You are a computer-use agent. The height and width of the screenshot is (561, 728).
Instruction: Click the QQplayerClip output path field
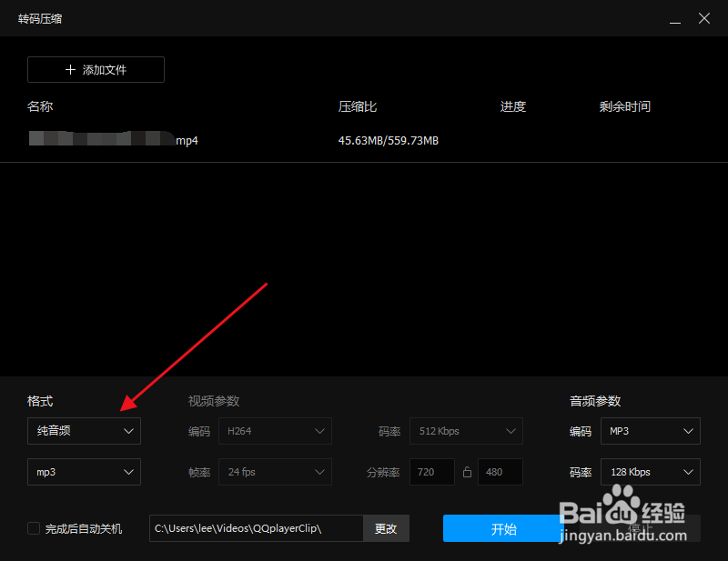pos(255,528)
